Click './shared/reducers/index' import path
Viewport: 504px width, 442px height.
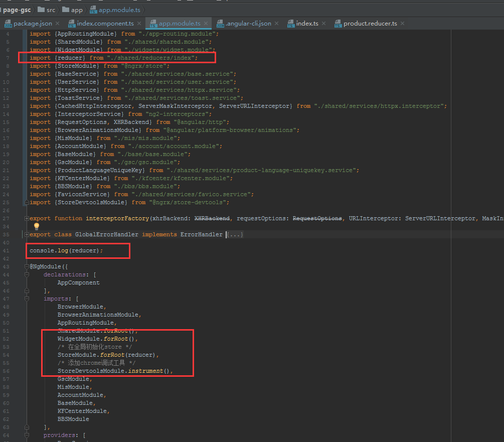tap(150, 58)
